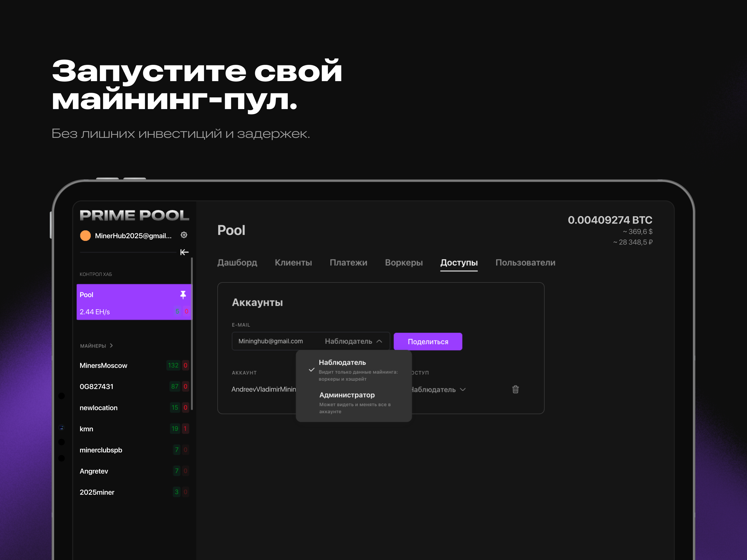This screenshot has width=747, height=560.
Task: Switch to the Пользователи tab
Action: pyautogui.click(x=525, y=263)
